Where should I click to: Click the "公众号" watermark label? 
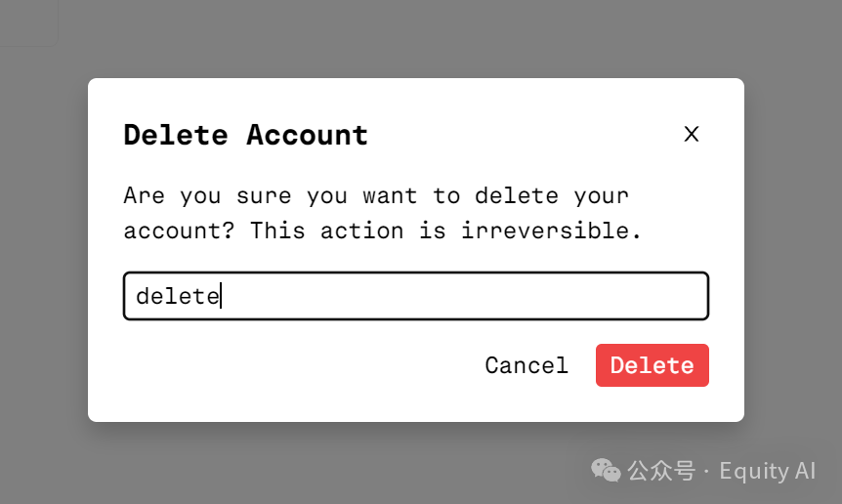(x=659, y=471)
